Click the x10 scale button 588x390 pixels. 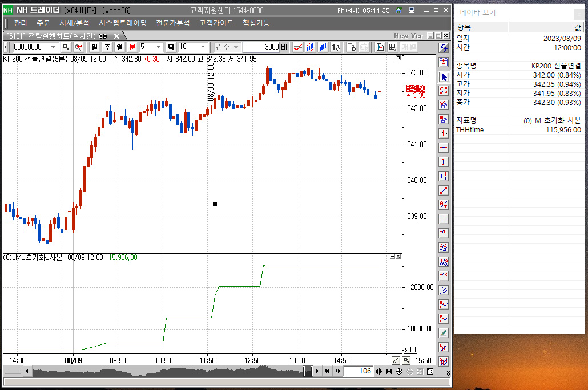[x=410, y=349]
